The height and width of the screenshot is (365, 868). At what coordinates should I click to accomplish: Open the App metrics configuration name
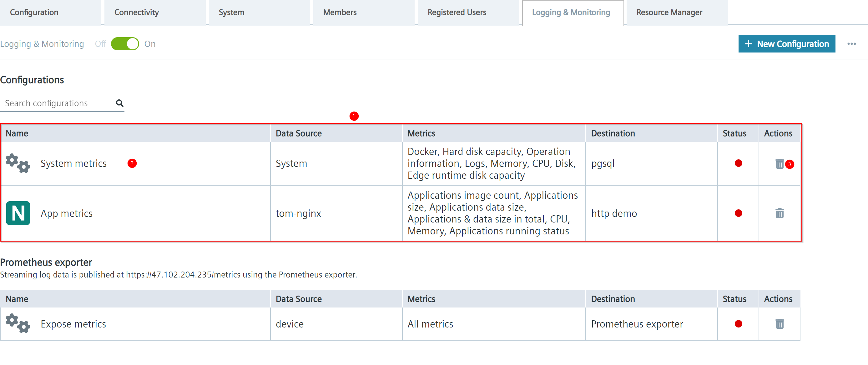67,213
